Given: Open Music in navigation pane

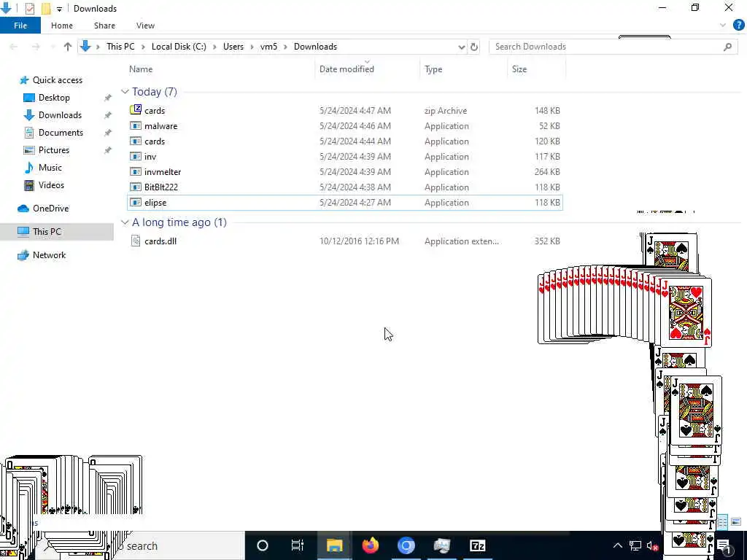Looking at the screenshot, I should pyautogui.click(x=50, y=168).
